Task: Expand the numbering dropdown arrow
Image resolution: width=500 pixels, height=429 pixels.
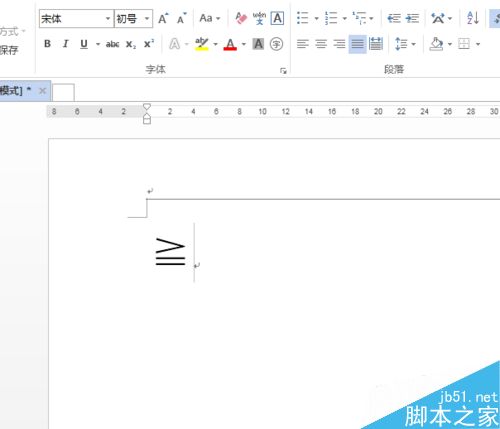Action: [345, 18]
